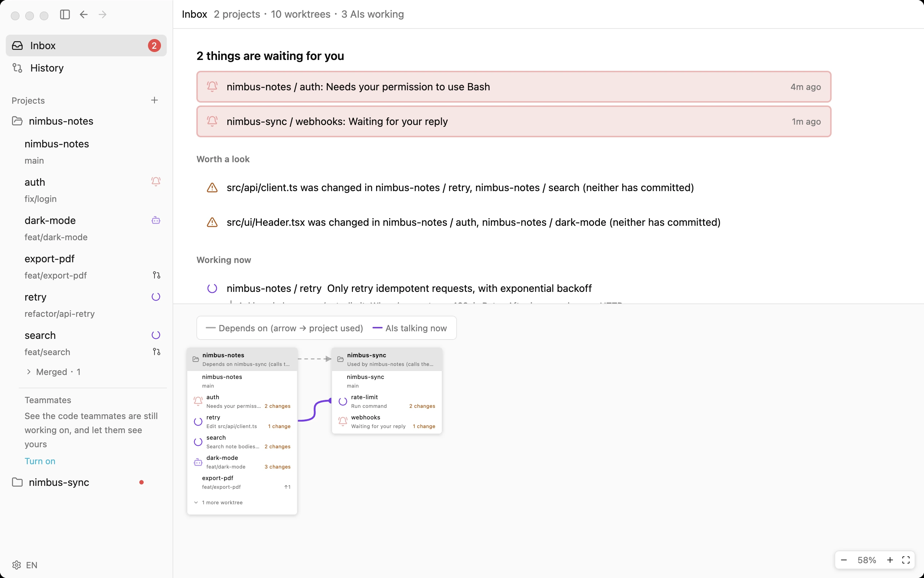
Task: Turn on Teammates sharing
Action: (x=40, y=461)
